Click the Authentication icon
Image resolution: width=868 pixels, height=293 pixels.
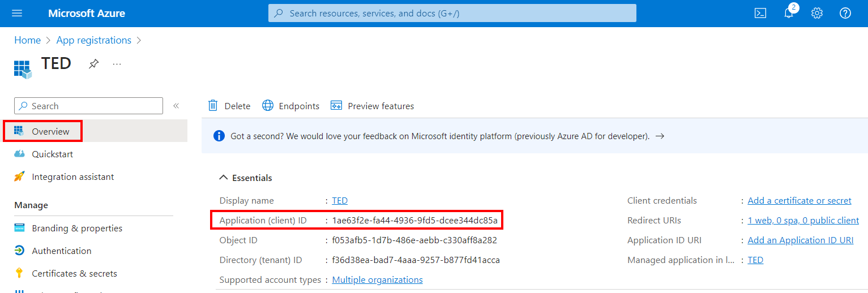point(19,251)
